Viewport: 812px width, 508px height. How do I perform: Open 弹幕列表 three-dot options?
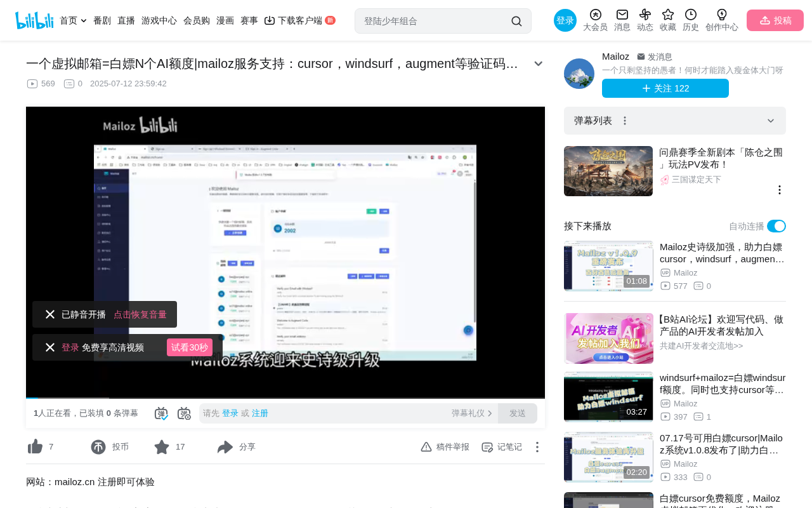click(625, 121)
